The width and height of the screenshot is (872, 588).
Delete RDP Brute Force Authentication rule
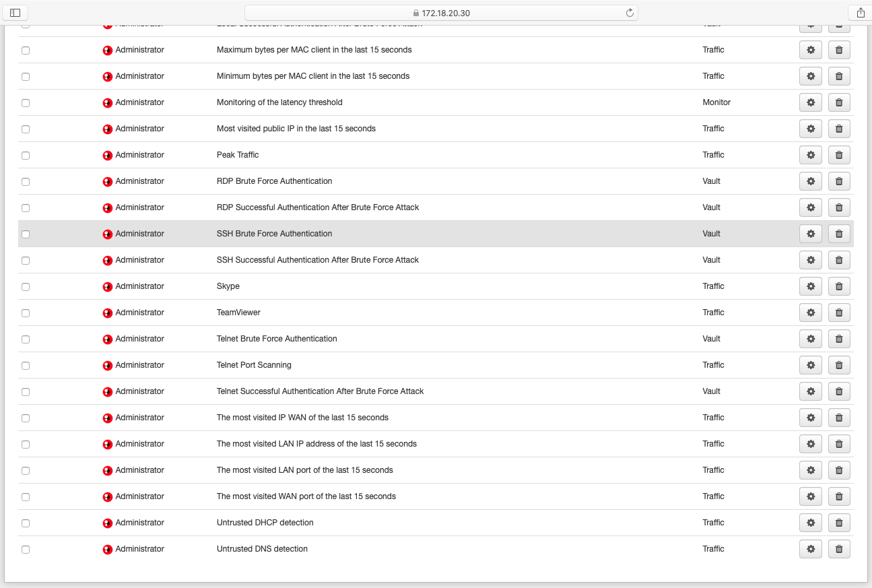click(x=839, y=181)
